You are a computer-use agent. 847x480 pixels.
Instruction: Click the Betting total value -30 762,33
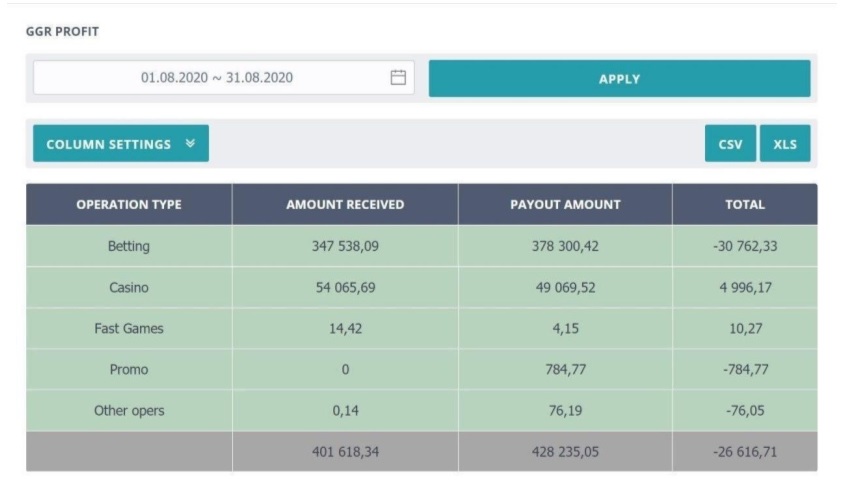(744, 246)
